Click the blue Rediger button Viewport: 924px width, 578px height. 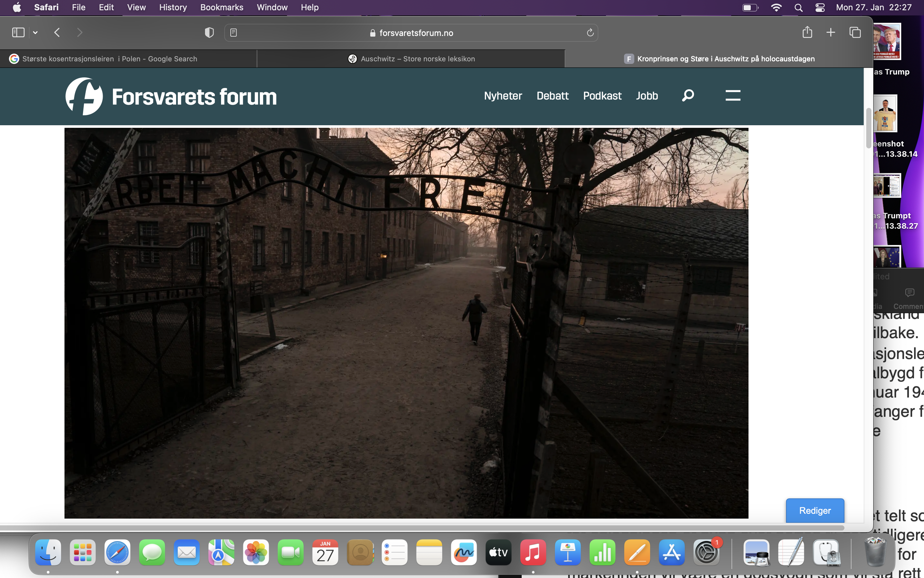point(815,510)
